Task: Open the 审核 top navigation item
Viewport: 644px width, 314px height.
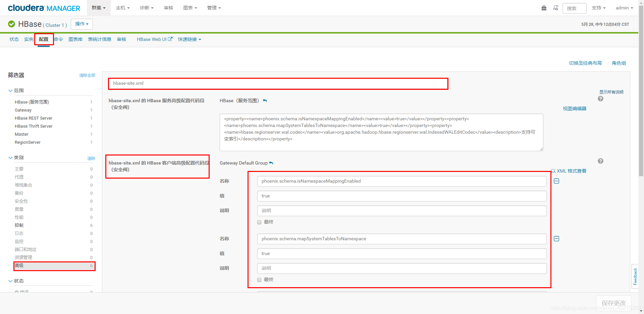Action: (x=168, y=8)
